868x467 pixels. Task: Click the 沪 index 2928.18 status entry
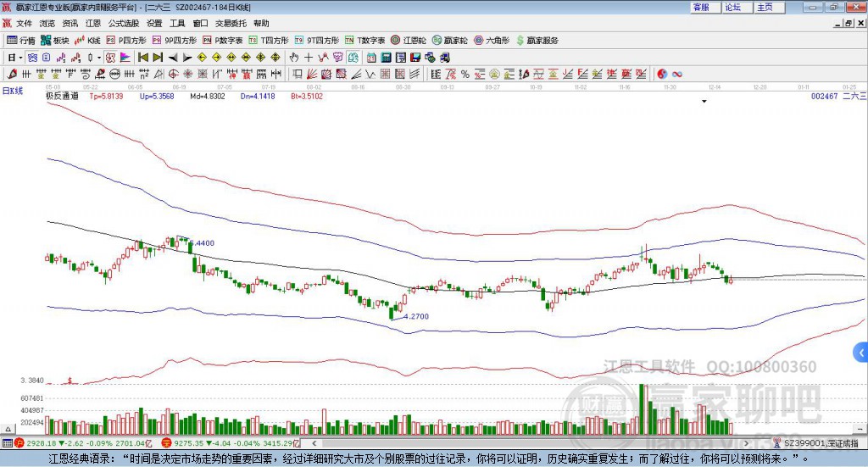coord(83,443)
